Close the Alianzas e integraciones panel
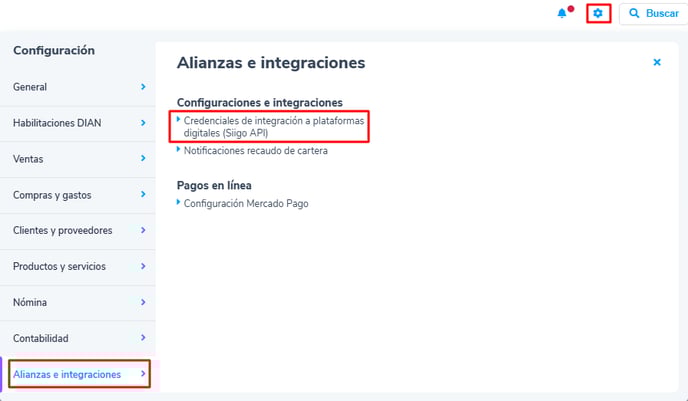This screenshot has height=401, width=688. click(x=657, y=62)
